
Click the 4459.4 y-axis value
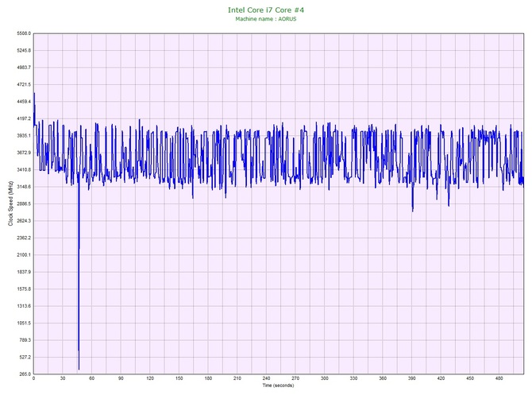(x=24, y=102)
